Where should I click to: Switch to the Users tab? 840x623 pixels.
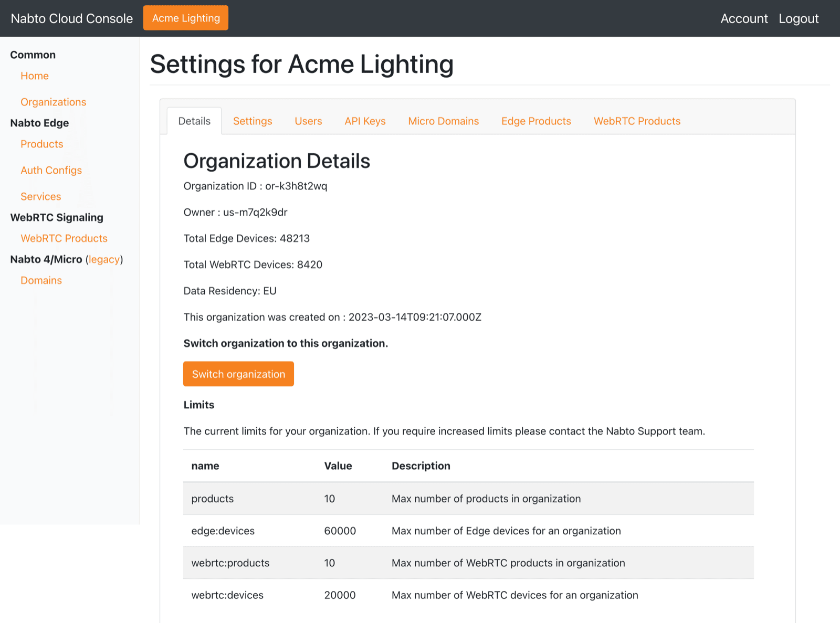(x=308, y=121)
